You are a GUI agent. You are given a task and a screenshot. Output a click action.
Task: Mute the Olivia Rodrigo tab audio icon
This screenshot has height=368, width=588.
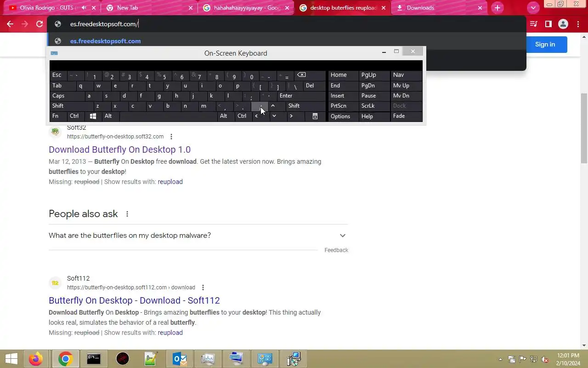[x=84, y=8]
